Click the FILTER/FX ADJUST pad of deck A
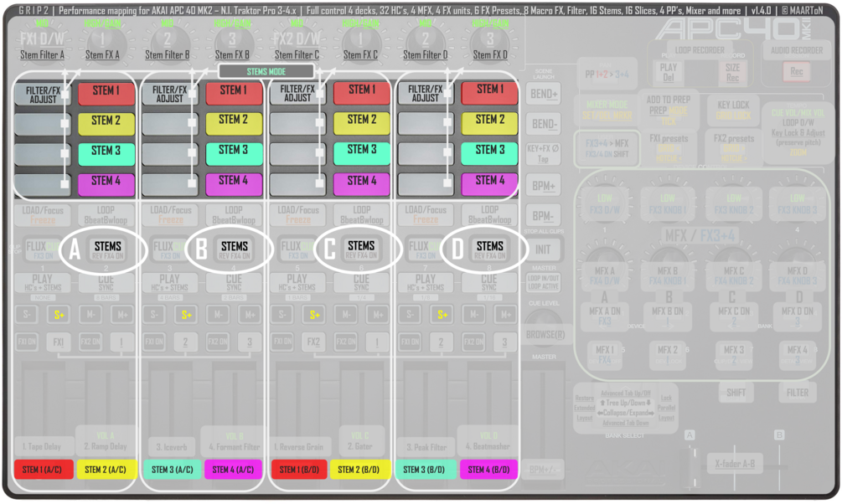842x504 pixels. coord(43,94)
